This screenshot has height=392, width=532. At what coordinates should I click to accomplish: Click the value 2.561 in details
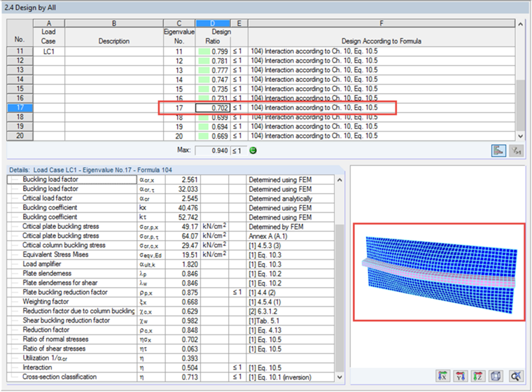tap(190, 179)
